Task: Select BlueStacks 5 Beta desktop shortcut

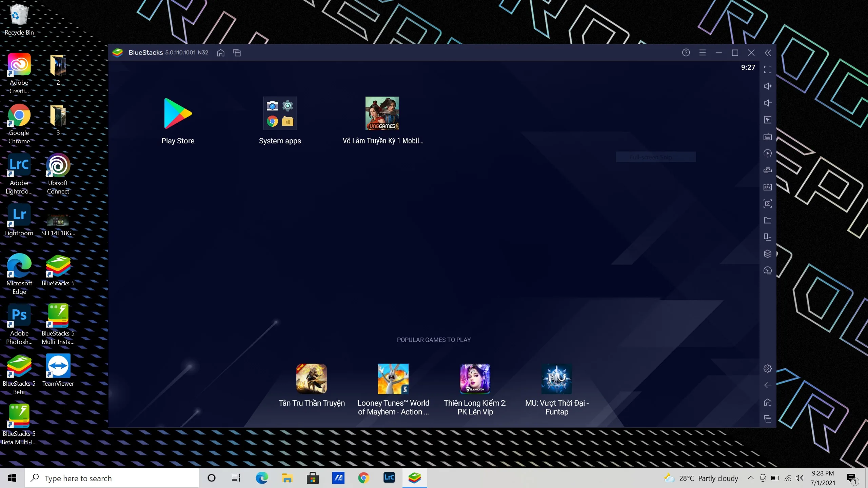Action: pyautogui.click(x=19, y=374)
